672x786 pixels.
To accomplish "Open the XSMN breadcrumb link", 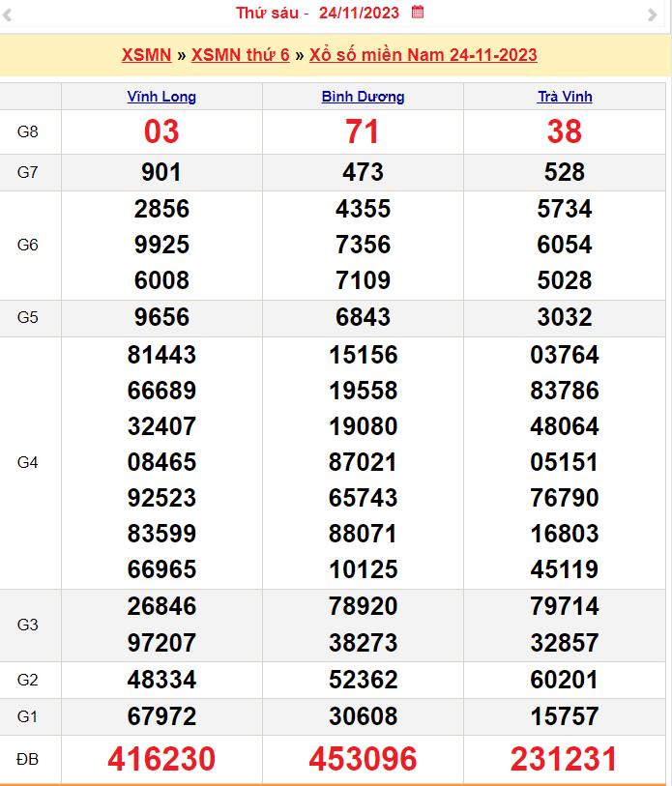I will pos(145,55).
